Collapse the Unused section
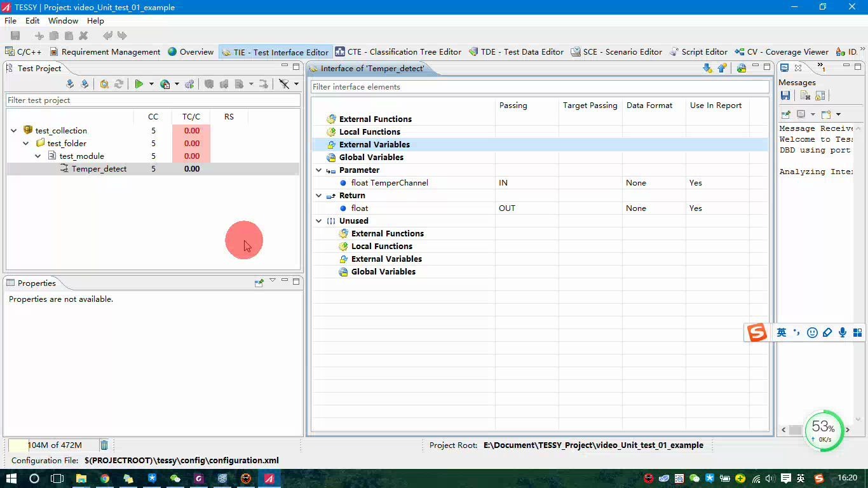Screen dimensions: 868x488 [x=319, y=221]
